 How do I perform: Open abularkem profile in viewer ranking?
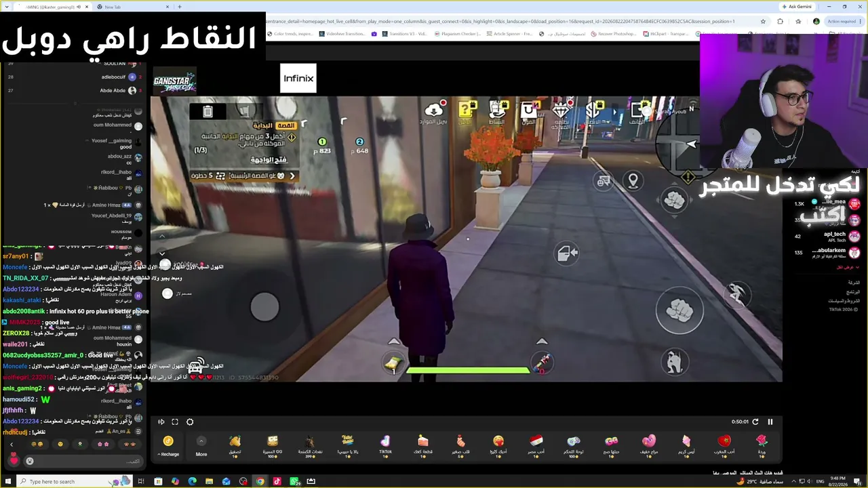[827, 252]
